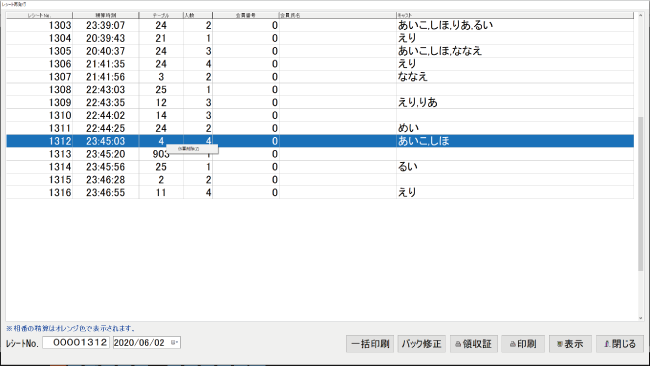The height and width of the screenshot is (366, 651).
Task: Select receipt row 1316
Action: (x=320, y=193)
